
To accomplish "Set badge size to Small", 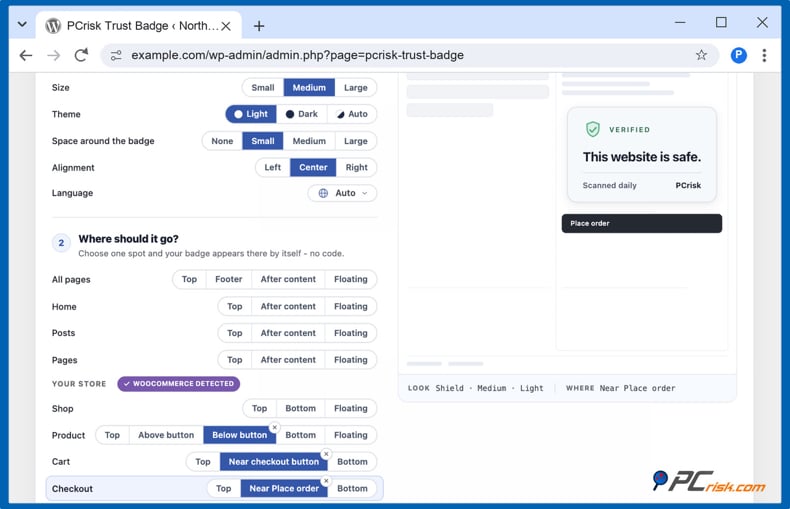I will tap(263, 88).
